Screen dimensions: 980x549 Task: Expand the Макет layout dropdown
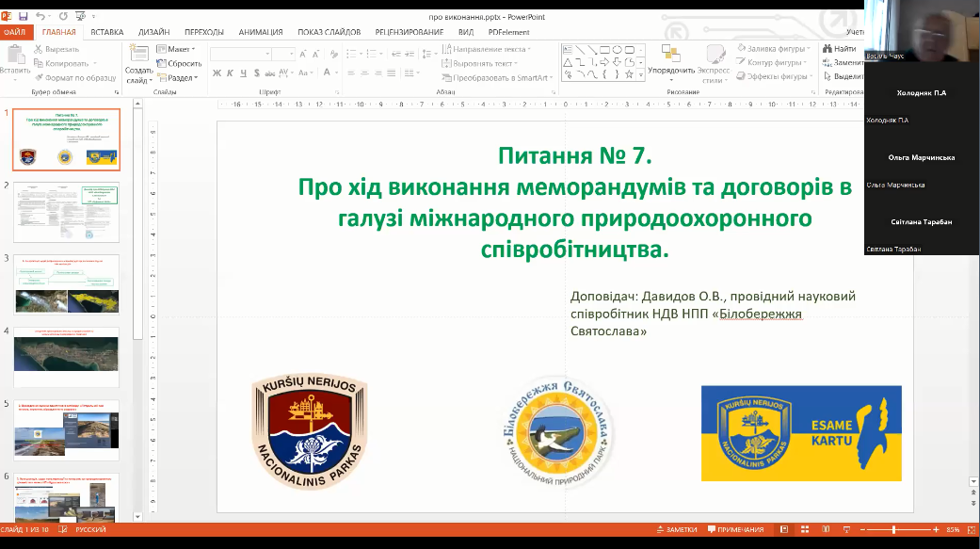[x=176, y=49]
